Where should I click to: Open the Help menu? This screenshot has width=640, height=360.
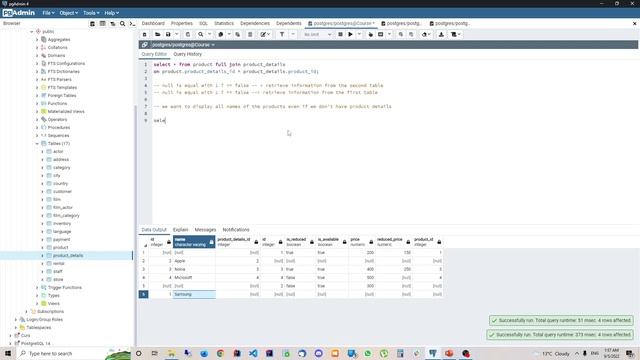111,13
